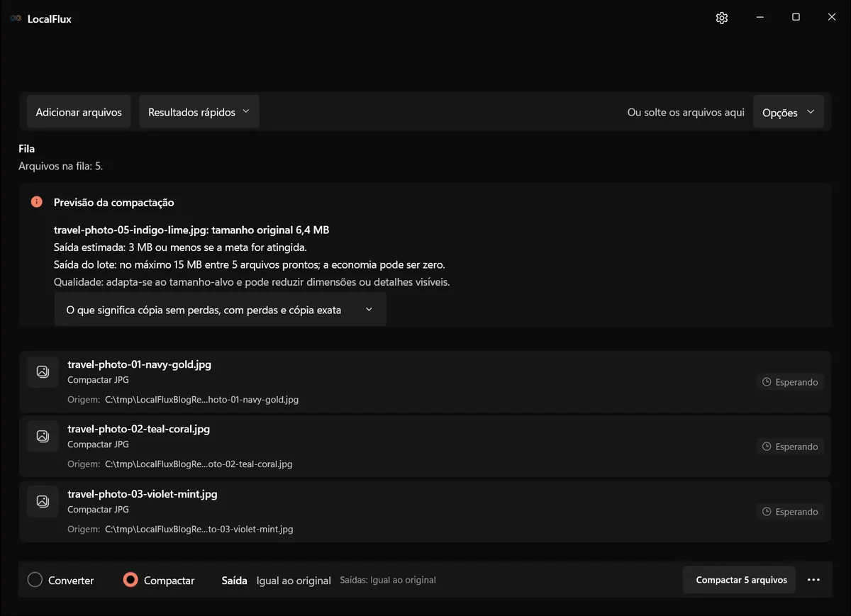Click the file name travel-photo-02-teal-coral.jpg
851x616 pixels.
pyautogui.click(x=138, y=429)
